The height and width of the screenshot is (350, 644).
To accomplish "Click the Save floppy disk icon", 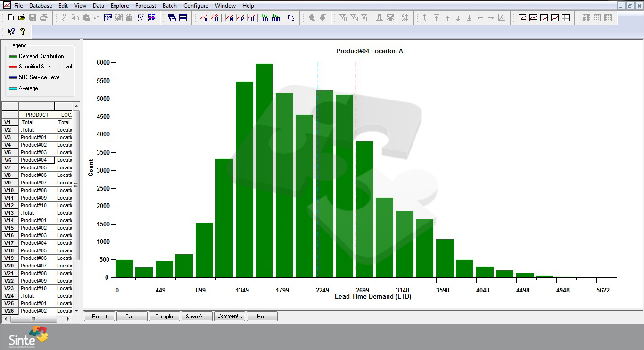I will click(33, 18).
